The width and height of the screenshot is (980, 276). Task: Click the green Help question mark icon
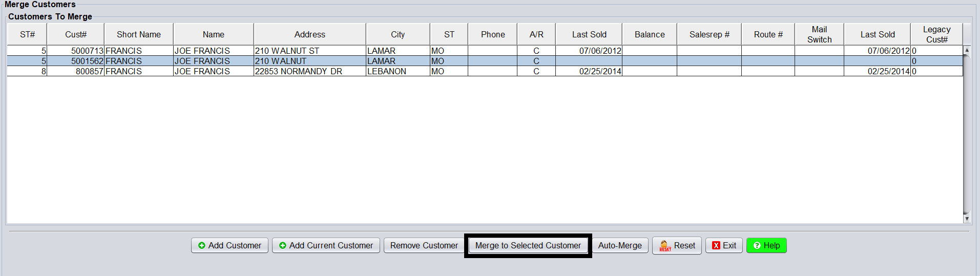click(x=757, y=246)
